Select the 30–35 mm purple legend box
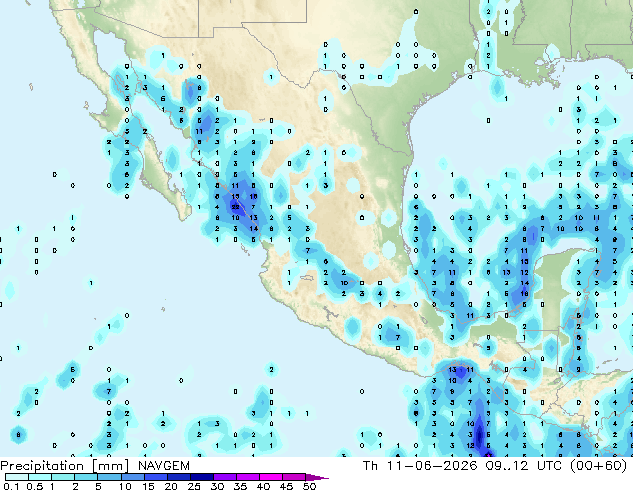Viewport: 634px width, 490px height. [x=225, y=477]
